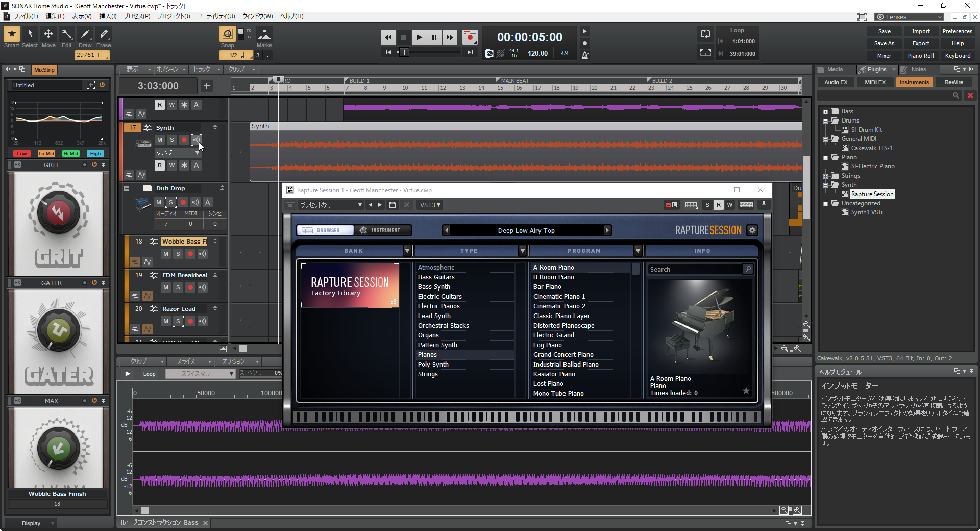Image resolution: width=980 pixels, height=531 pixels.
Task: Add a new track with plus button
Action: point(207,86)
